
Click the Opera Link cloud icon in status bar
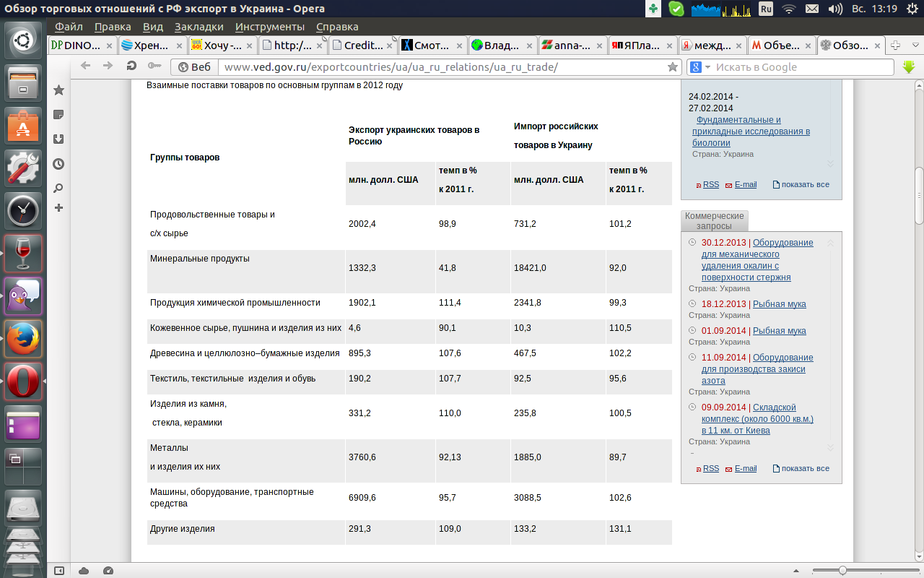coord(84,570)
